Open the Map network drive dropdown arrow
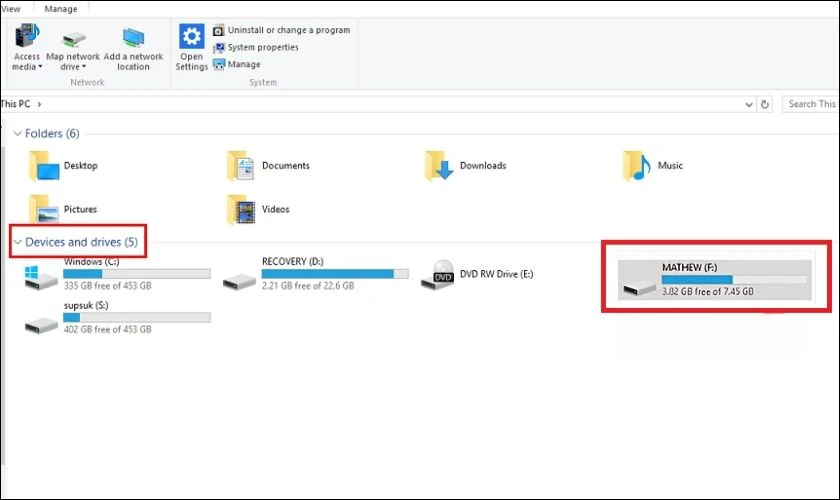Screen dimensions: 840x500 point(84,67)
